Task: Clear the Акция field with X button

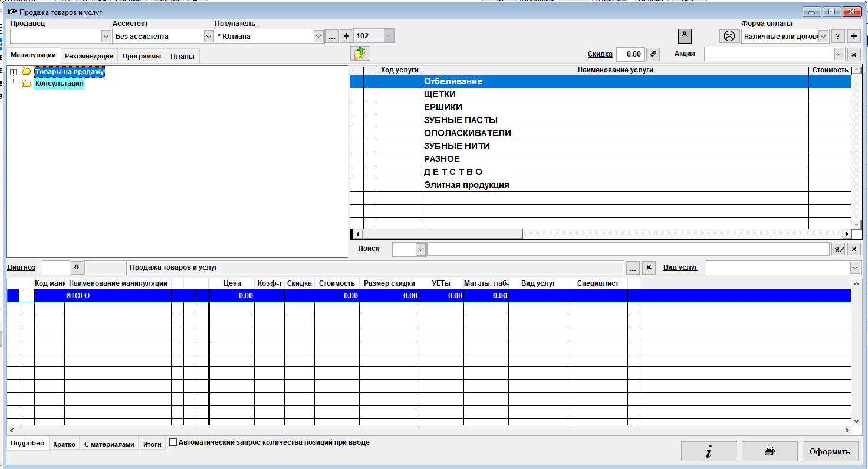Action: point(854,54)
